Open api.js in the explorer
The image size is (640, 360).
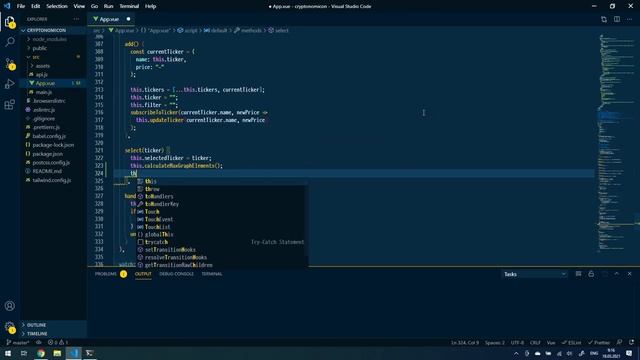[53, 74]
